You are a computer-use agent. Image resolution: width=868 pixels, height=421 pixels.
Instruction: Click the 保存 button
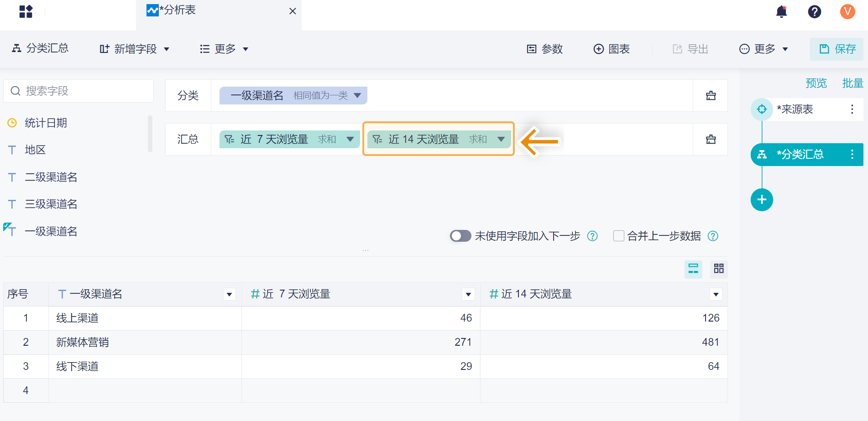coord(837,49)
